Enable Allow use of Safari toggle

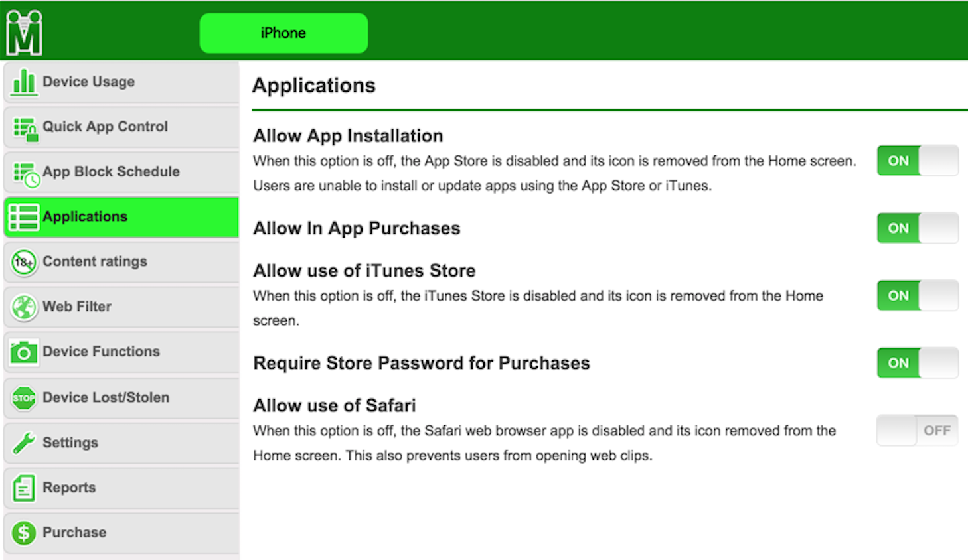(917, 431)
